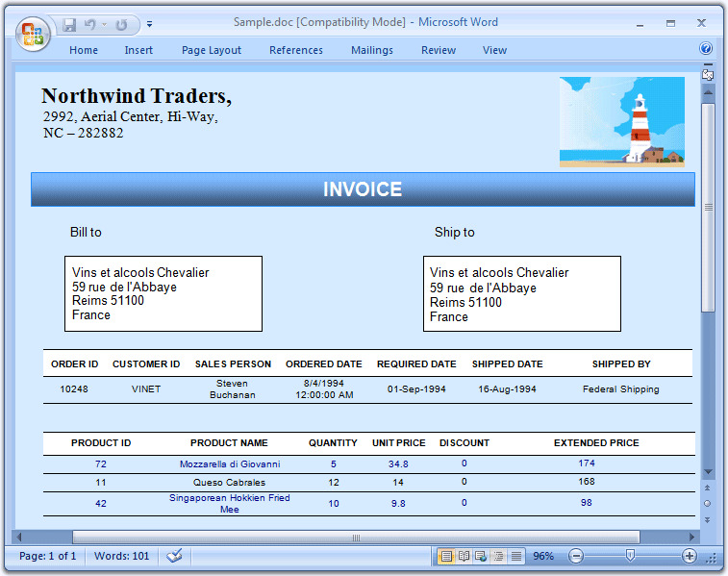728x576 pixels.
Task: Click the window resize grip
Action: [712, 559]
